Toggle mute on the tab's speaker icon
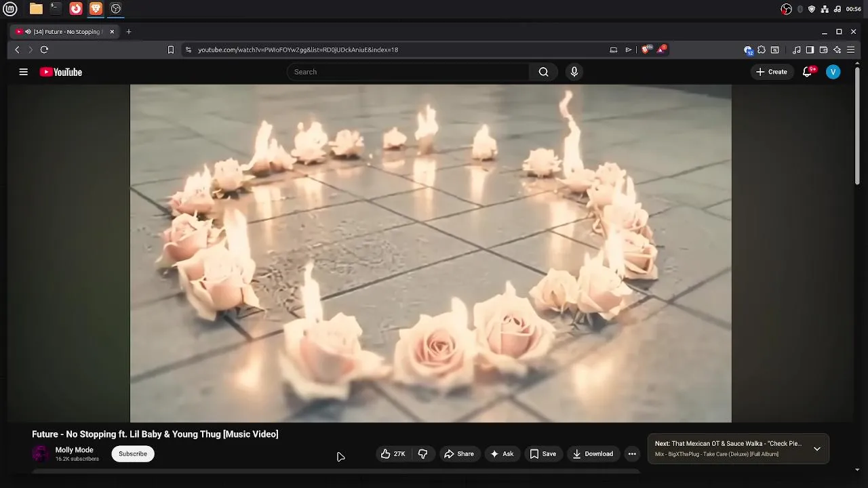Image resolution: width=868 pixels, height=488 pixels. (28, 32)
